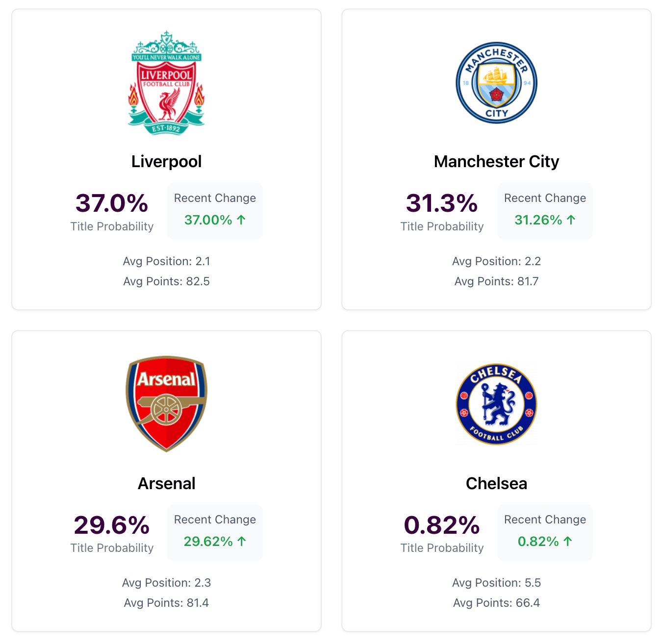The height and width of the screenshot is (644, 661).
Task: Click Chelsea's Avg Points 66.4 text
Action: pyautogui.click(x=496, y=603)
